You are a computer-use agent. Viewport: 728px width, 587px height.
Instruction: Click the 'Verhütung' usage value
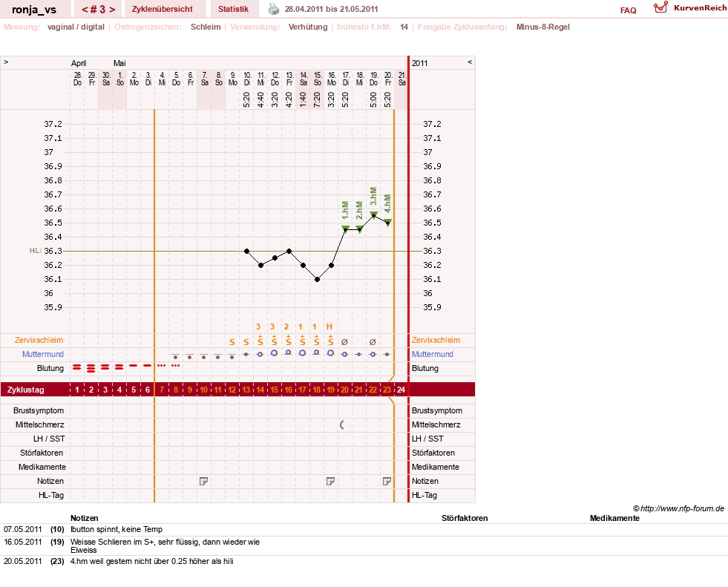(x=308, y=27)
